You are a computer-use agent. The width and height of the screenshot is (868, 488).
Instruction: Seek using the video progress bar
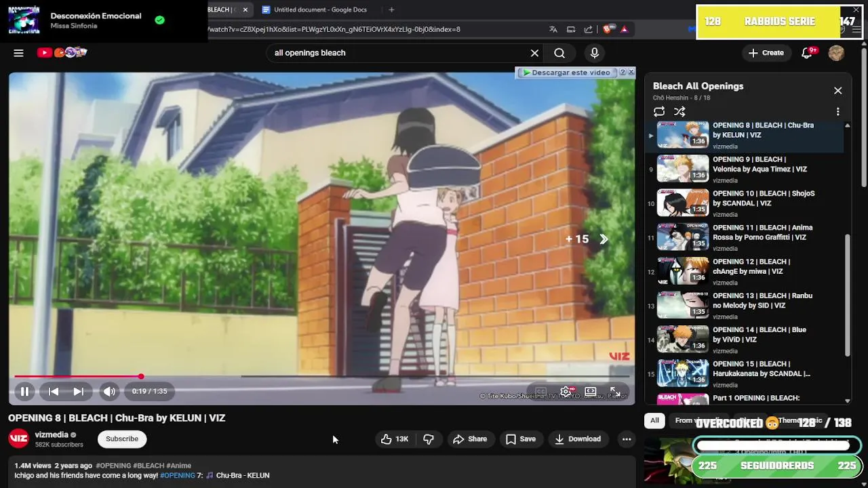322,376
